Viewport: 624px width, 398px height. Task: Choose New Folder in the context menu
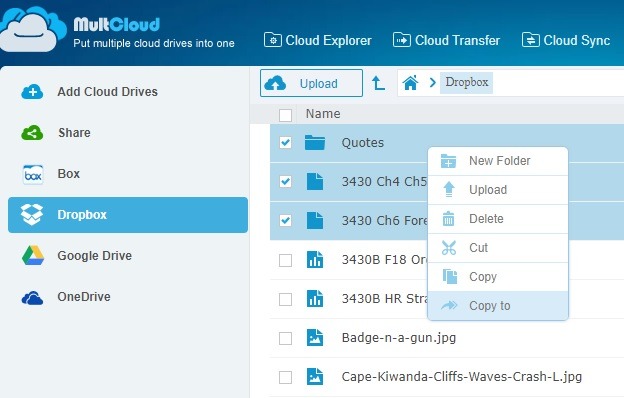498,161
